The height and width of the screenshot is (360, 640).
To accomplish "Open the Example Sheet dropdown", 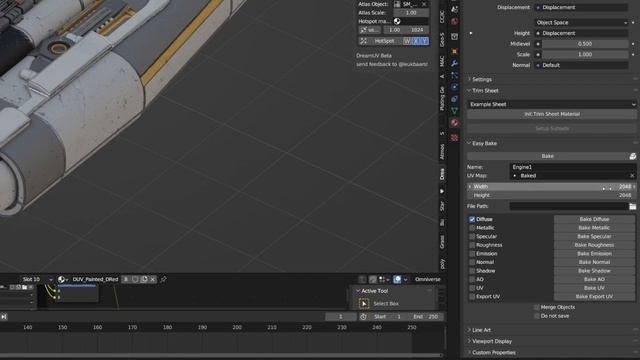I will click(551, 104).
